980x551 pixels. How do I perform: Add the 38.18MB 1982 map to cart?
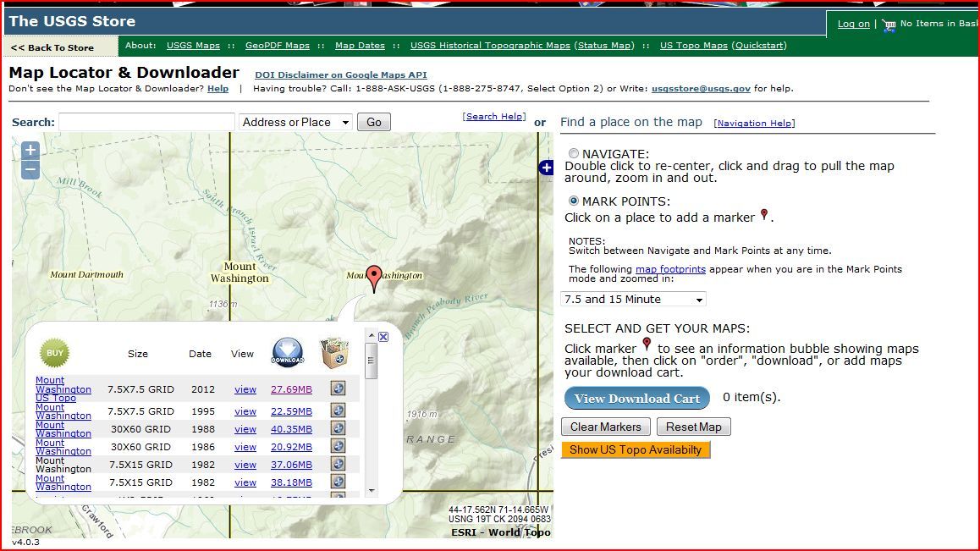pyautogui.click(x=339, y=482)
